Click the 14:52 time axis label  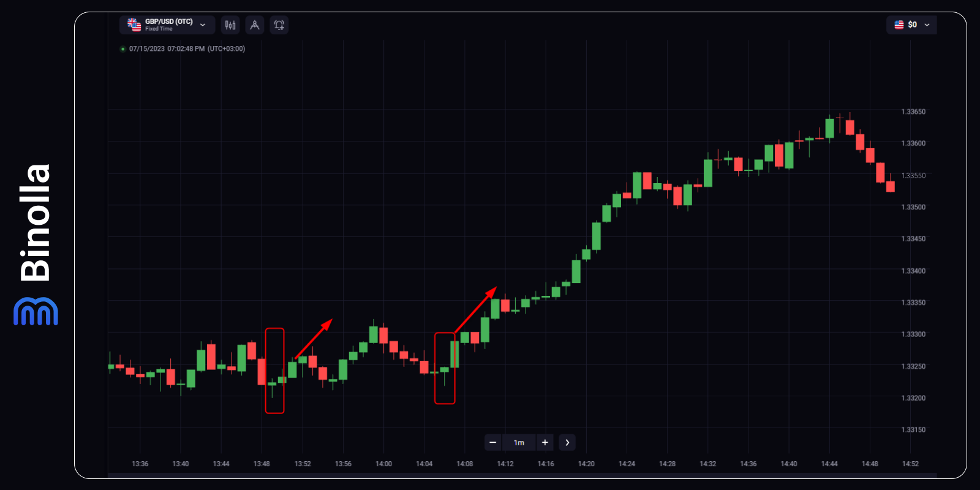pyautogui.click(x=910, y=464)
